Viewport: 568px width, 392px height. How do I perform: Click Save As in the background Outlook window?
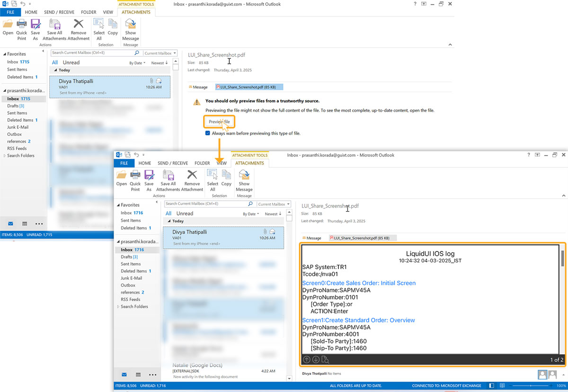35,29
